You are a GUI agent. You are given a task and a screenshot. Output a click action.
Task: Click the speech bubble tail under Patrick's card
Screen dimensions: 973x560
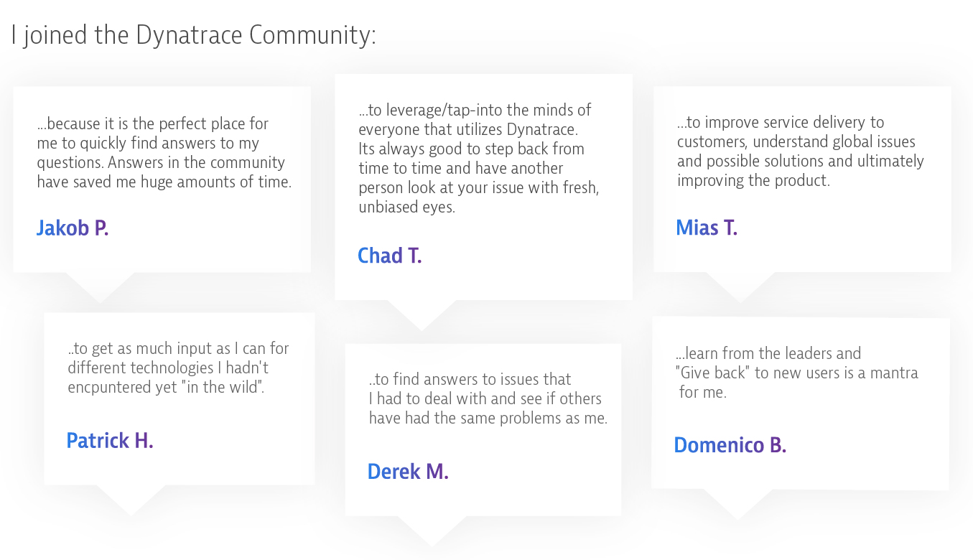pos(131,499)
